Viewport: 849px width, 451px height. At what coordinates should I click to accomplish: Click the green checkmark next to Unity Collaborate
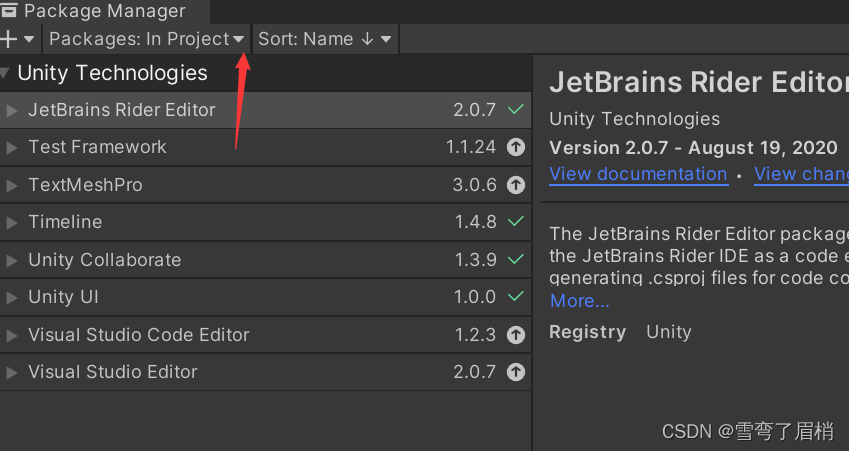click(515, 259)
